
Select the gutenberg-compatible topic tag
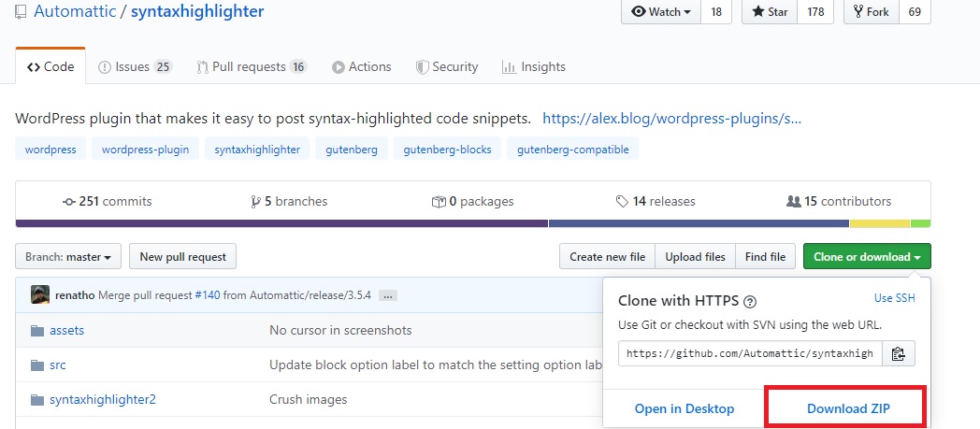[x=572, y=150]
